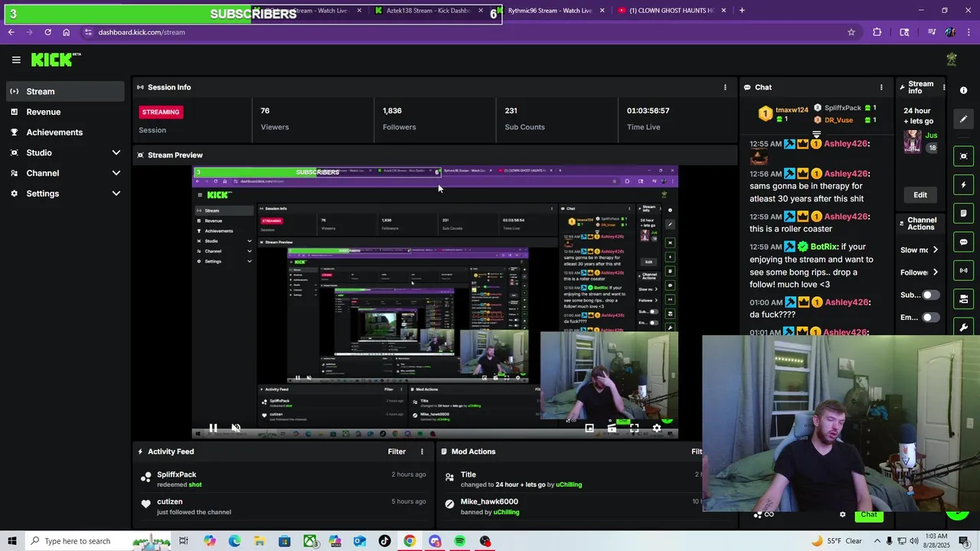This screenshot has height=551, width=980.
Task: Enter fullscreen on stream preview
Action: [634, 429]
